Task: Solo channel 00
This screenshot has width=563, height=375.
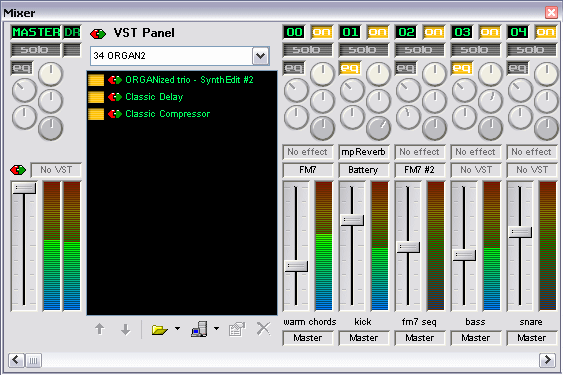Action: pyautogui.click(x=308, y=50)
